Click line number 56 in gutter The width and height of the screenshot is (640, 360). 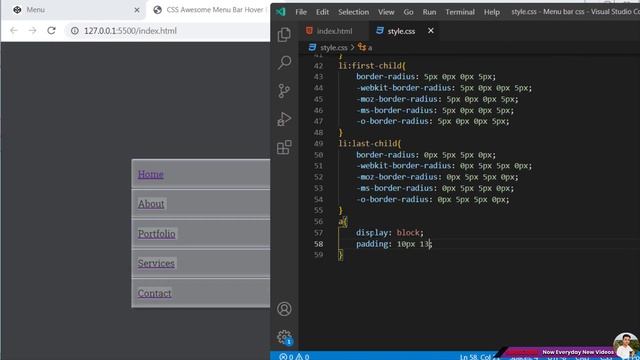pyautogui.click(x=318, y=222)
